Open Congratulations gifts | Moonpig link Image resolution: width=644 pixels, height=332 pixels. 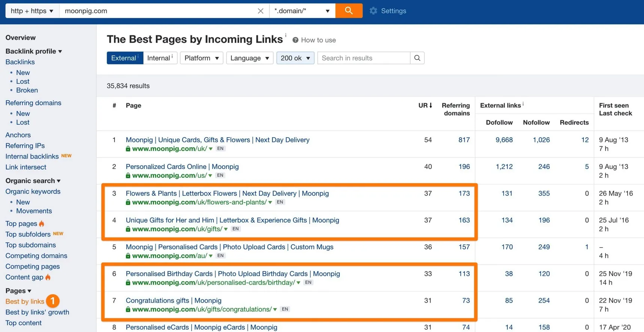[174, 301]
